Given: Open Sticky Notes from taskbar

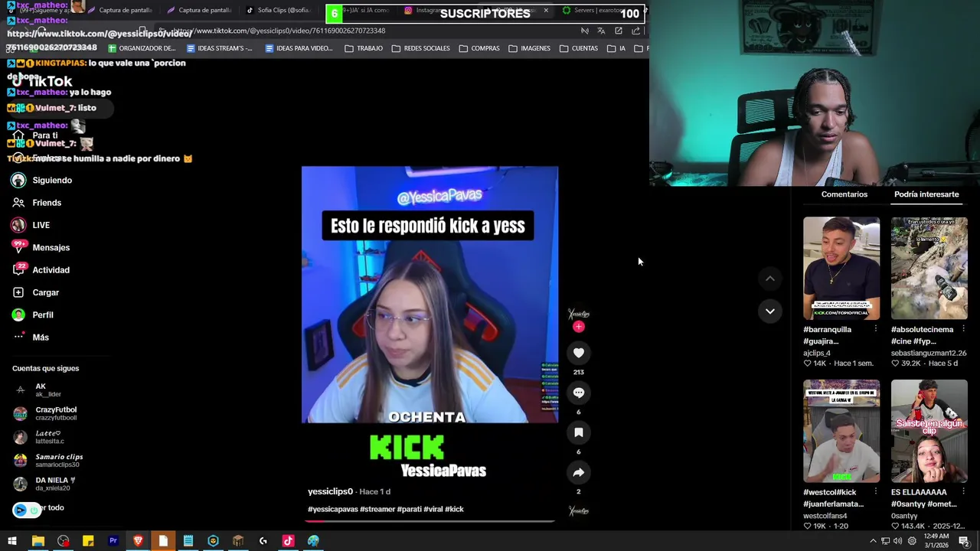Looking at the screenshot, I should tap(88, 541).
